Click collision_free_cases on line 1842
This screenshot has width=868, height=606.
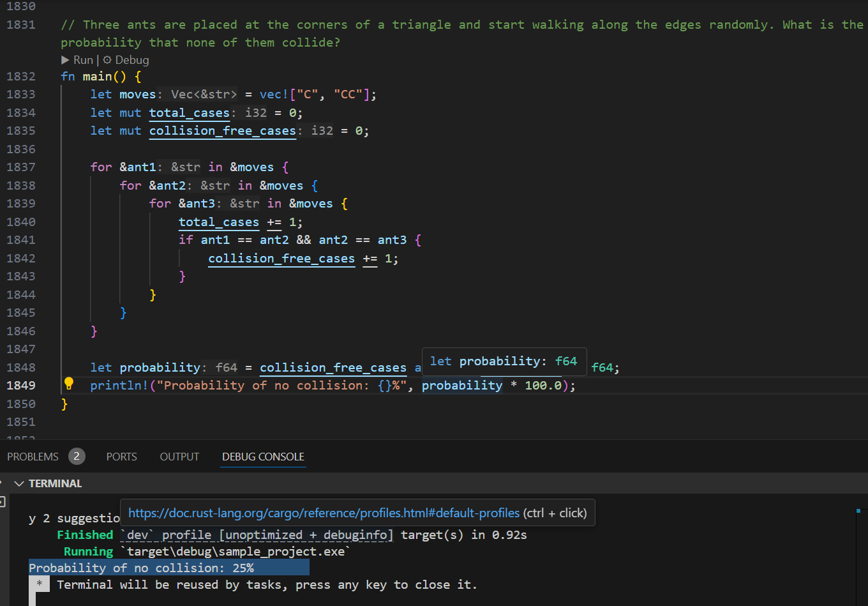[x=281, y=259]
